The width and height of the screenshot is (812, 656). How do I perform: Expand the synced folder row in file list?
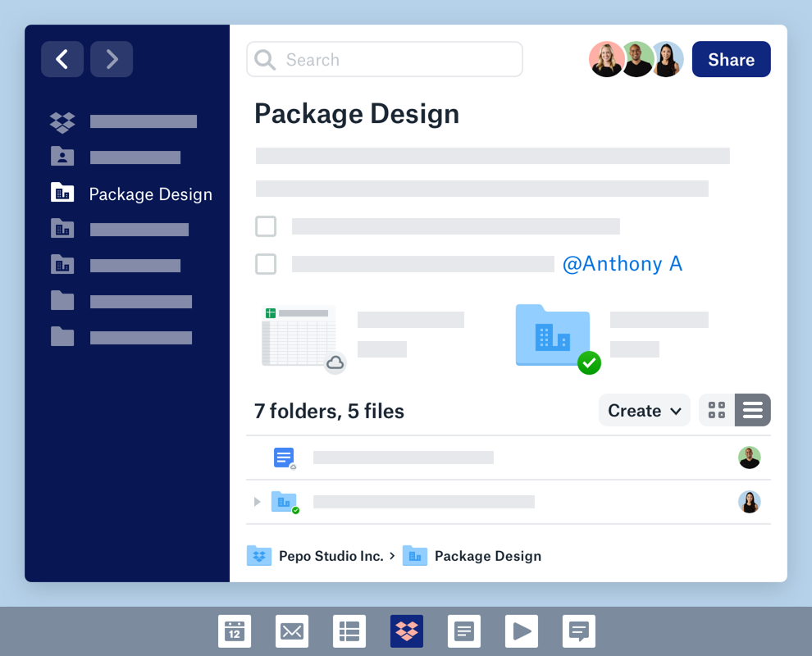[257, 502]
